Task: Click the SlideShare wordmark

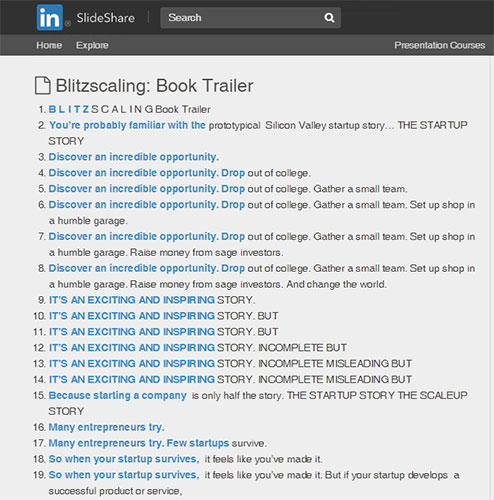Action: (106, 18)
